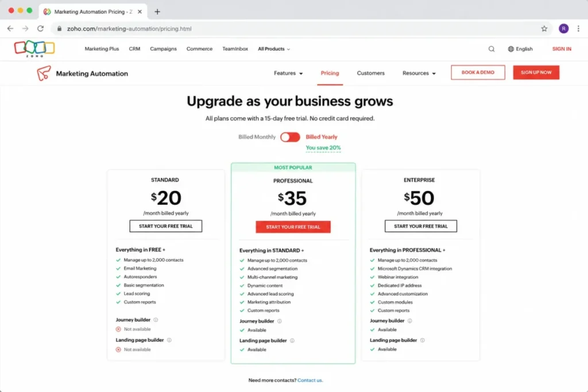588x392 pixels.
Task: Click 'Dynamic content' feature text
Action: (x=265, y=286)
